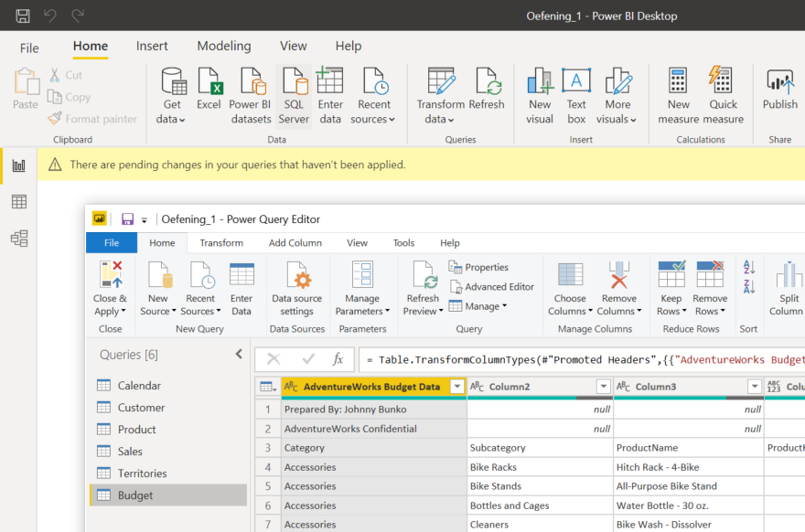Undo last action in Power BI Desktop
This screenshot has width=805, height=532.
[49, 16]
